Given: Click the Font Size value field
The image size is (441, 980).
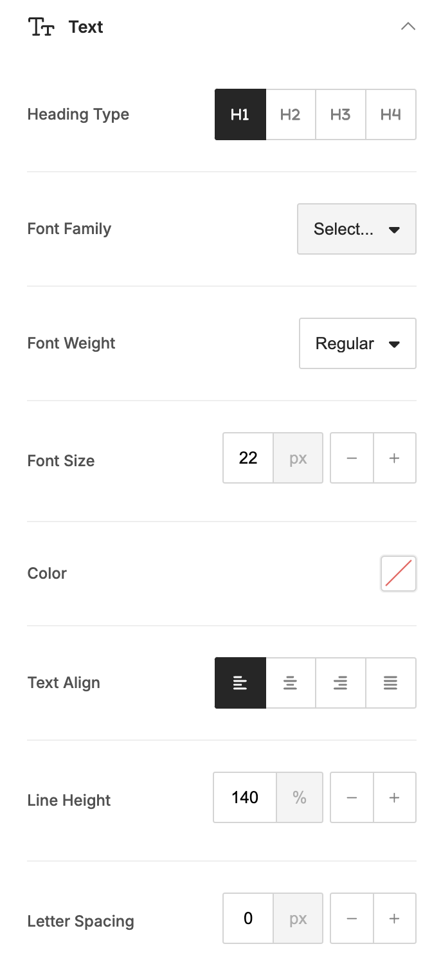Looking at the screenshot, I should tap(248, 458).
